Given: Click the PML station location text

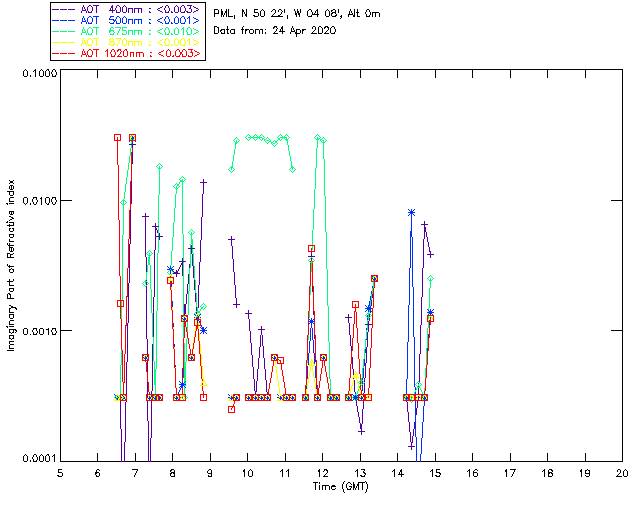Looking at the screenshot, I should click(x=297, y=14).
